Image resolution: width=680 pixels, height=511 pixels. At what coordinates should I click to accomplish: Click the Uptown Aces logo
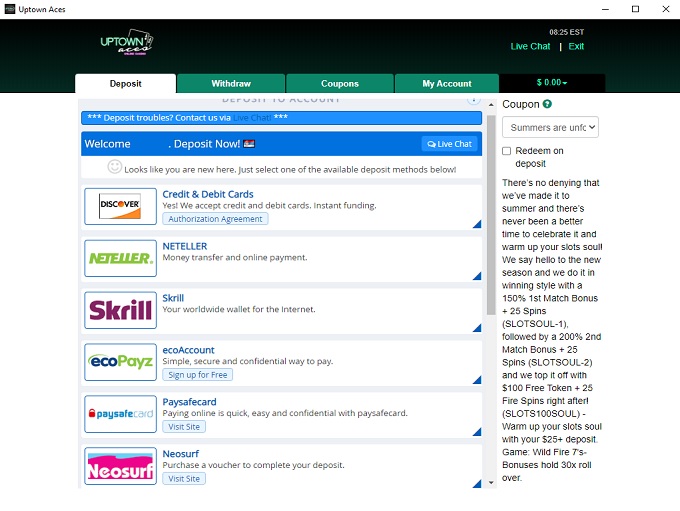pyautogui.click(x=127, y=42)
